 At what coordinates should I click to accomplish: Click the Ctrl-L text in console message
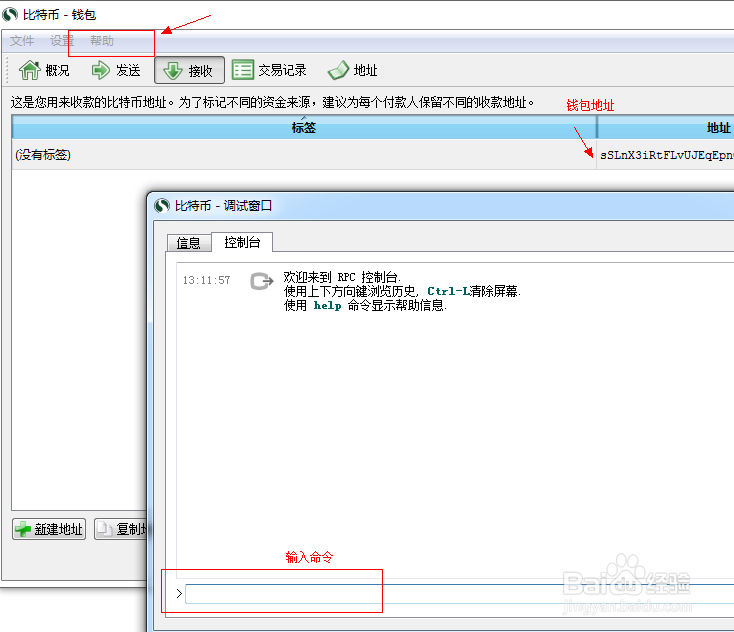pos(448,291)
